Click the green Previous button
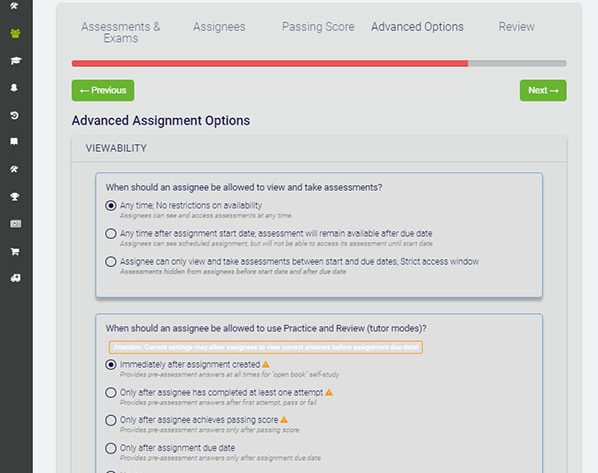This screenshot has width=598, height=473. (x=103, y=90)
